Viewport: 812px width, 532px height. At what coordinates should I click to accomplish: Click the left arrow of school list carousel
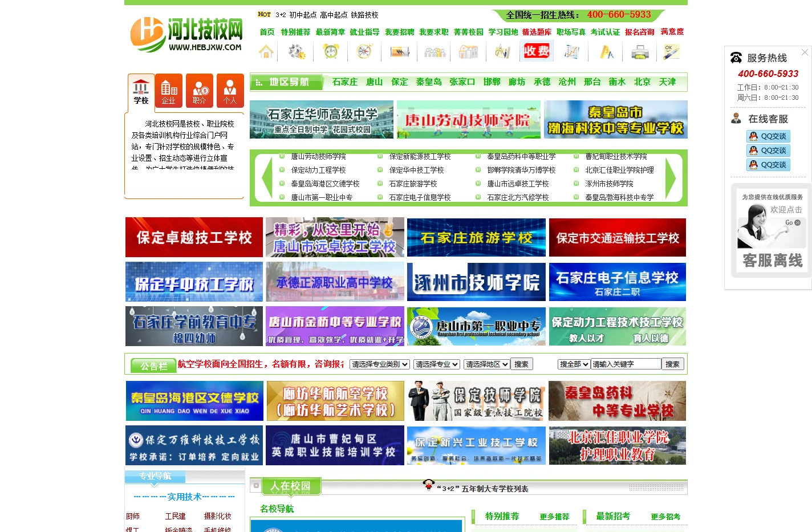coord(266,177)
